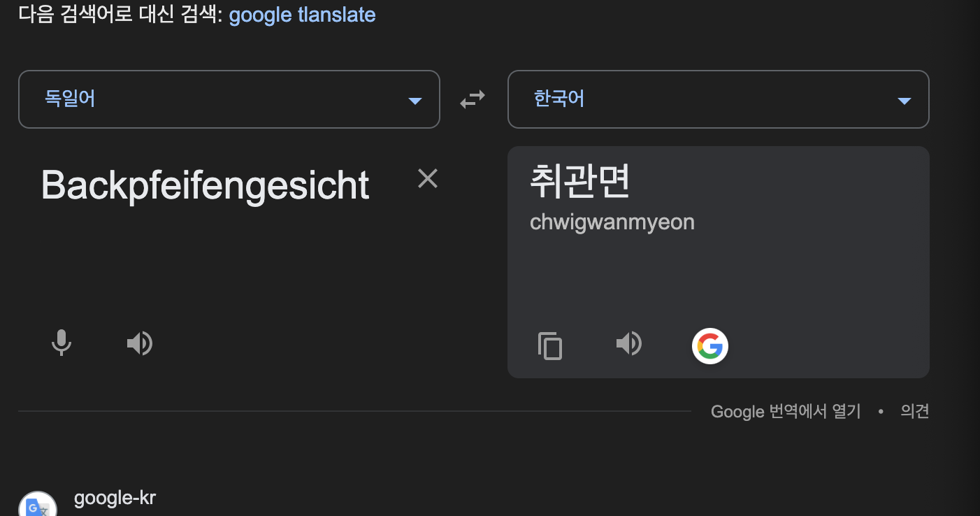Image resolution: width=980 pixels, height=516 pixels.
Task: Click the target language dropdown arrow
Action: point(905,101)
